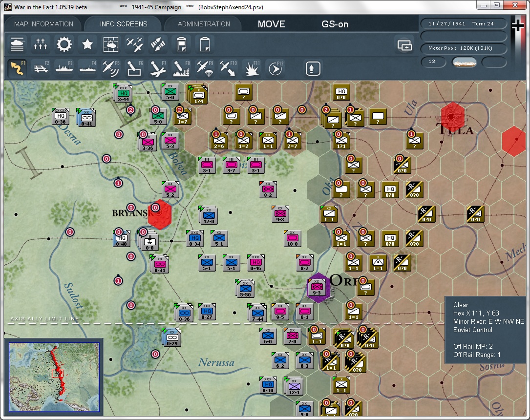Open the reinforcement arrows icon
Image resolution: width=530 pixels, height=420 pixels.
pos(158,44)
